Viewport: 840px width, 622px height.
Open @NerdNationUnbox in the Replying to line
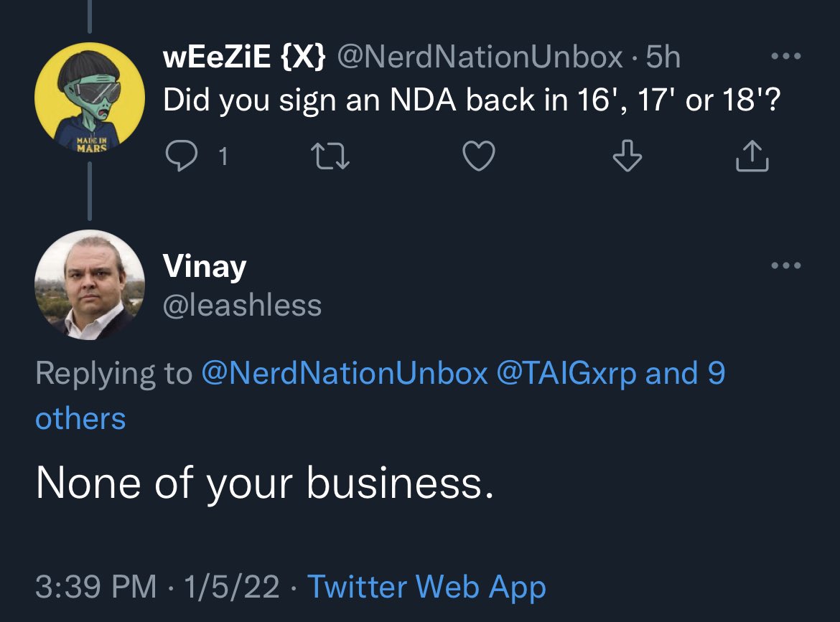point(345,373)
